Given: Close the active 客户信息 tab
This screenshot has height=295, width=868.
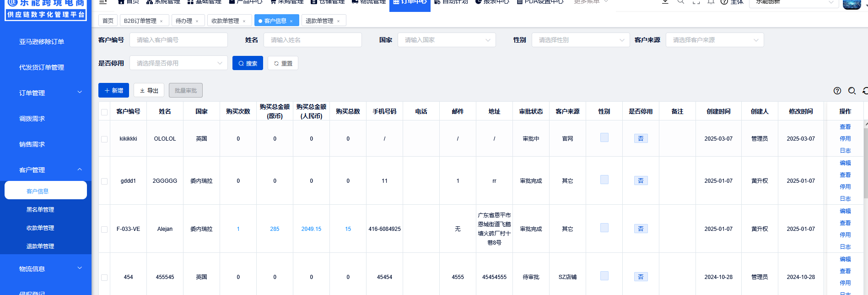Looking at the screenshot, I should [291, 21].
